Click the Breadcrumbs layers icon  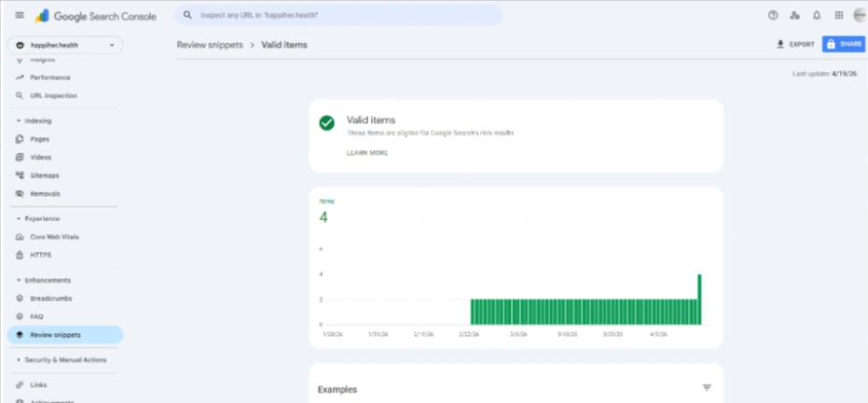click(20, 299)
